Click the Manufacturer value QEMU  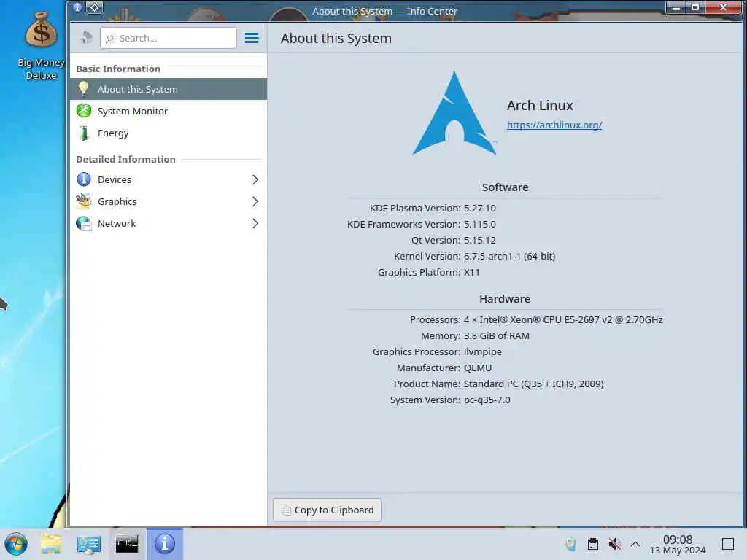pos(478,368)
